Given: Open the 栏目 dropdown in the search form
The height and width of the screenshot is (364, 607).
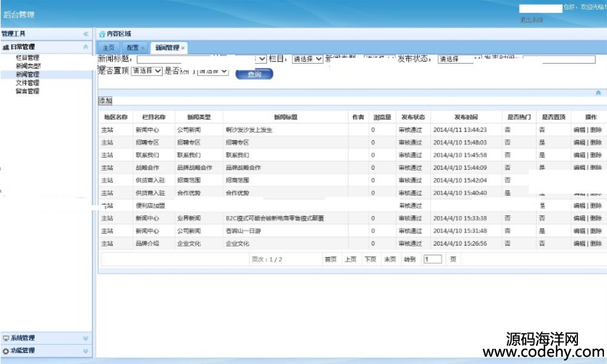Looking at the screenshot, I should pyautogui.click(x=307, y=59).
